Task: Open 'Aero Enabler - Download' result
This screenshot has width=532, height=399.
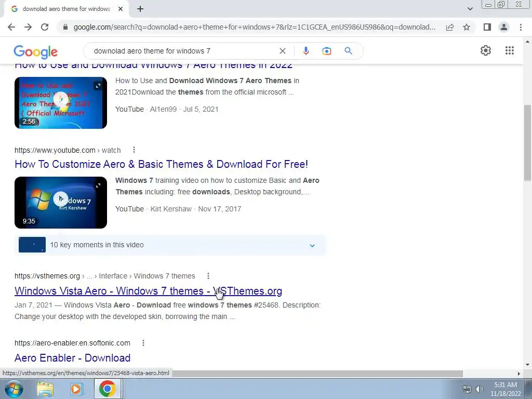Action: [73, 358]
